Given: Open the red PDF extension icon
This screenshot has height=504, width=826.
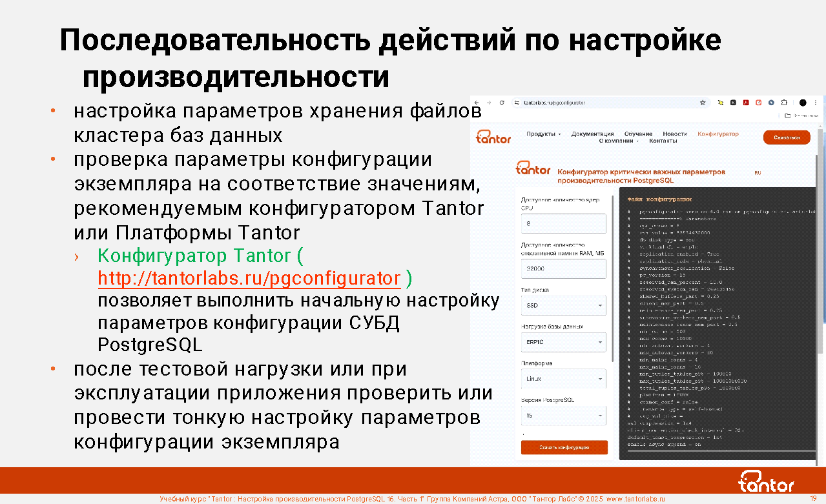Looking at the screenshot, I should click(745, 103).
